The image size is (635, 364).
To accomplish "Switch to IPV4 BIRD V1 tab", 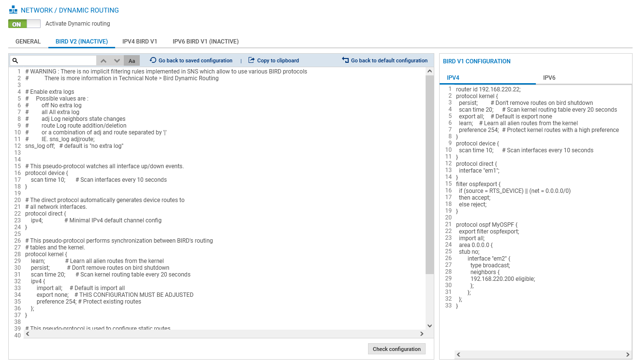I will click(x=140, y=42).
